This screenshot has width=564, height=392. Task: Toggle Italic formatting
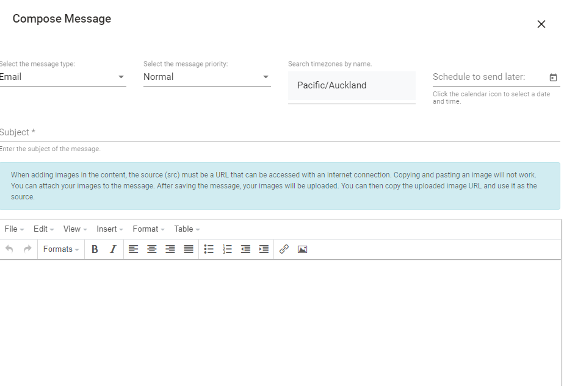click(x=113, y=249)
